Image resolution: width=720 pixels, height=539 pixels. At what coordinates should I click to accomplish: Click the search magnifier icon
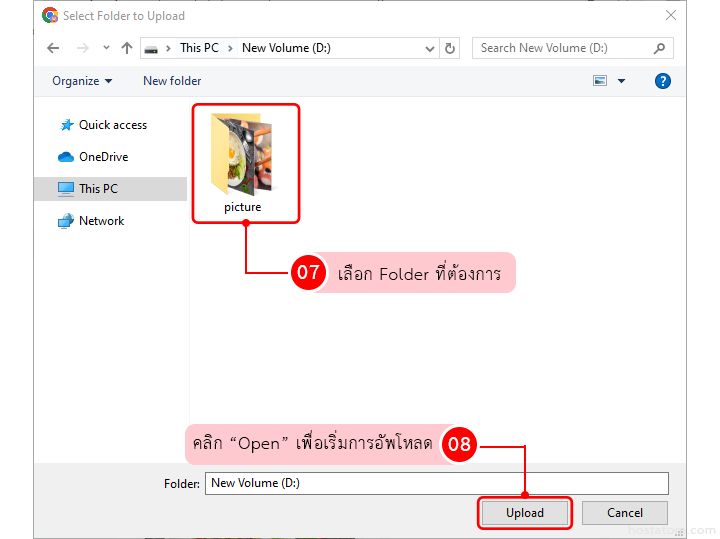(659, 48)
